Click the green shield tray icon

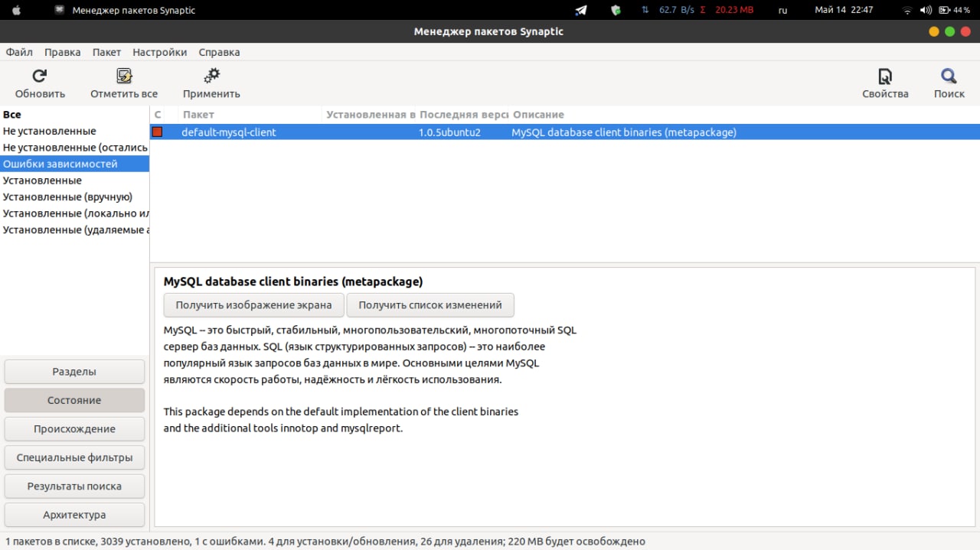tap(616, 10)
